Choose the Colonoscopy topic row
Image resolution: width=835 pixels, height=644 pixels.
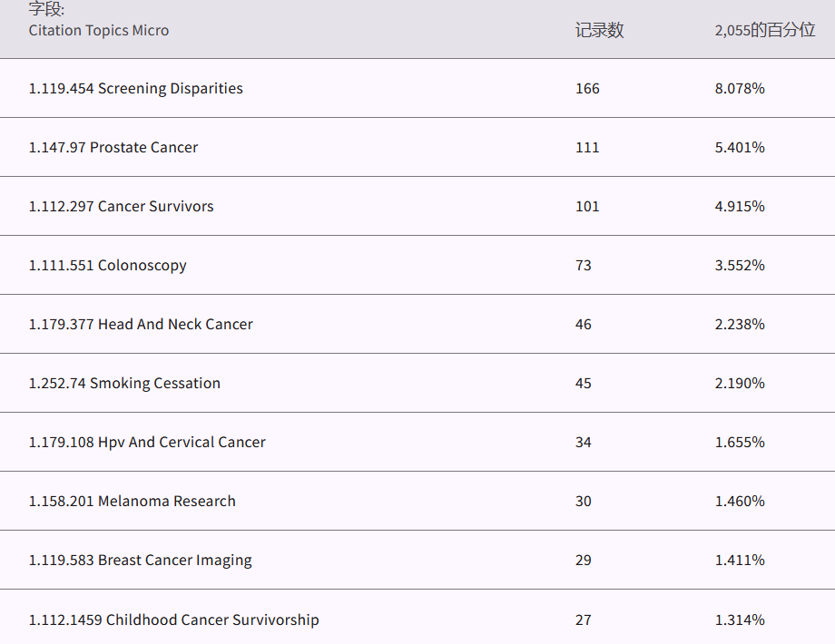108,265
